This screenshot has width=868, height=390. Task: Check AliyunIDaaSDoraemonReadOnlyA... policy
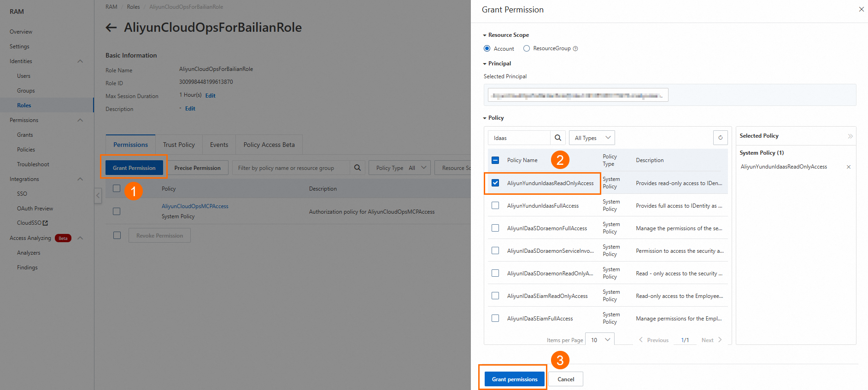coord(495,273)
